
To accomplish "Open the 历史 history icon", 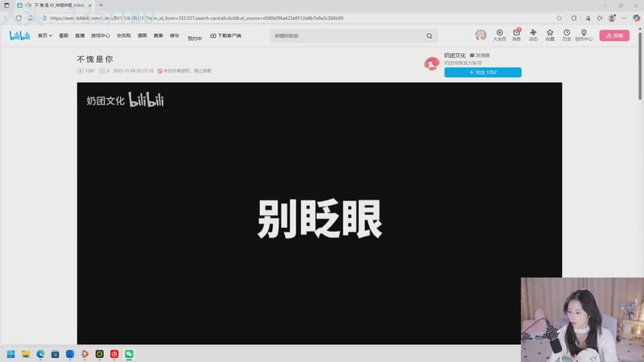I will point(567,35).
